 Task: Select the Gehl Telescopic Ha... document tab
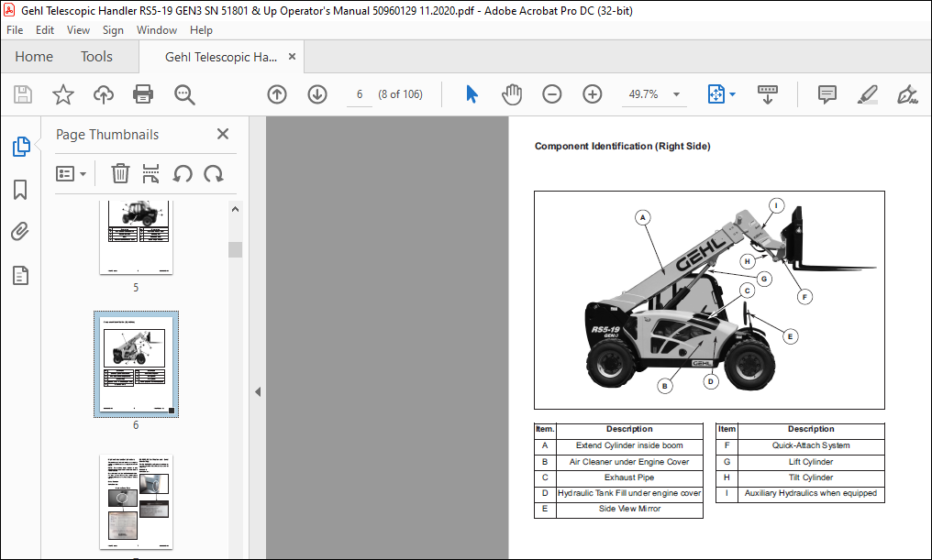click(221, 57)
